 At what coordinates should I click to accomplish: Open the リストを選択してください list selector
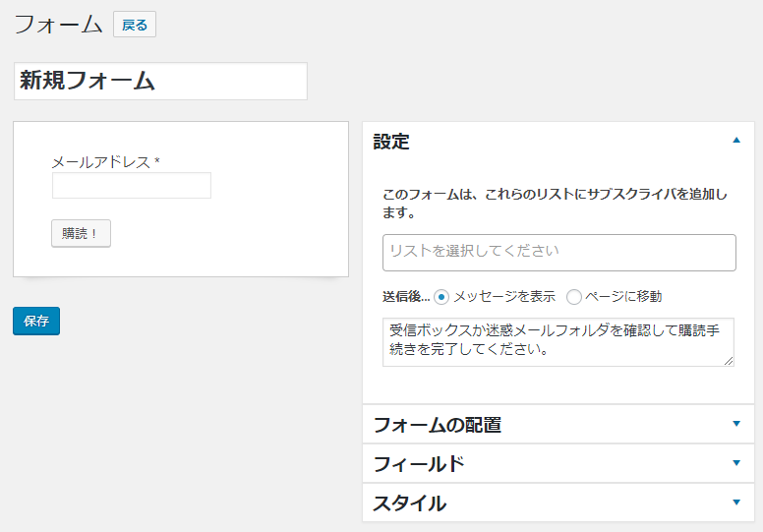click(x=558, y=252)
